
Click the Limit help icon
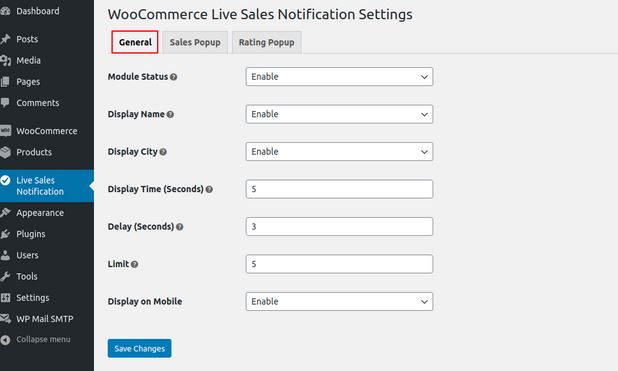[134, 264]
